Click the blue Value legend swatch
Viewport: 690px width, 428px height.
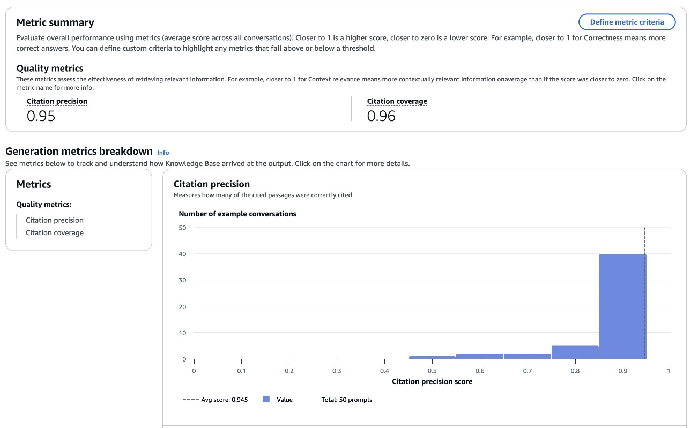point(267,399)
